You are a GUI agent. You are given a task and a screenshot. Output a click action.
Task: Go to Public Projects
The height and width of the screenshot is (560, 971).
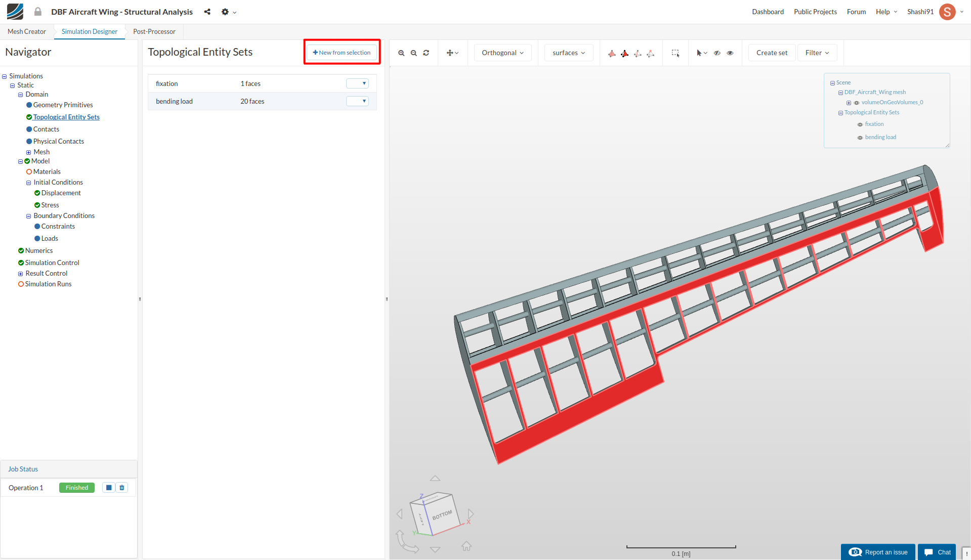[815, 12]
